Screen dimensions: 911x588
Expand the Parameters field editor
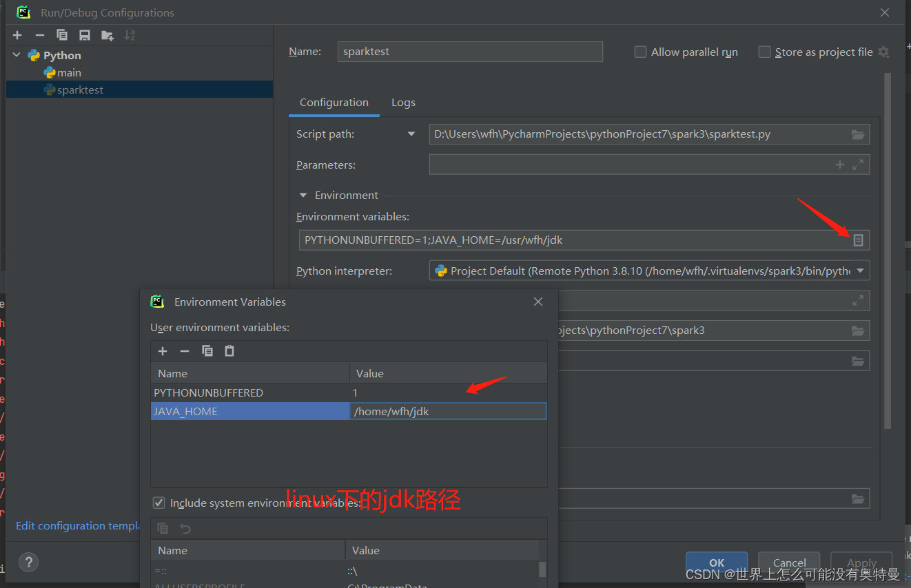pos(858,165)
